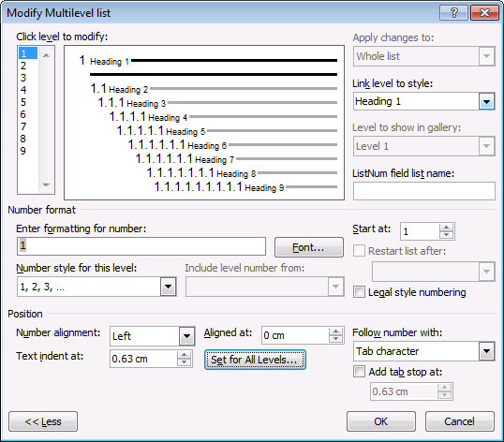The height and width of the screenshot is (442, 504).
Task: Select level 7 in level list
Action: pyautogui.click(x=28, y=126)
